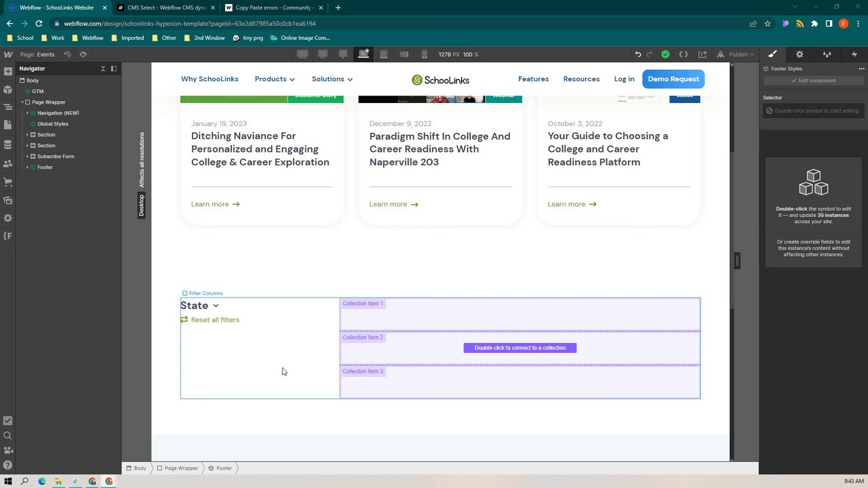Open page history restore icon
Viewport: 868px width, 488px height.
[x=67, y=54]
